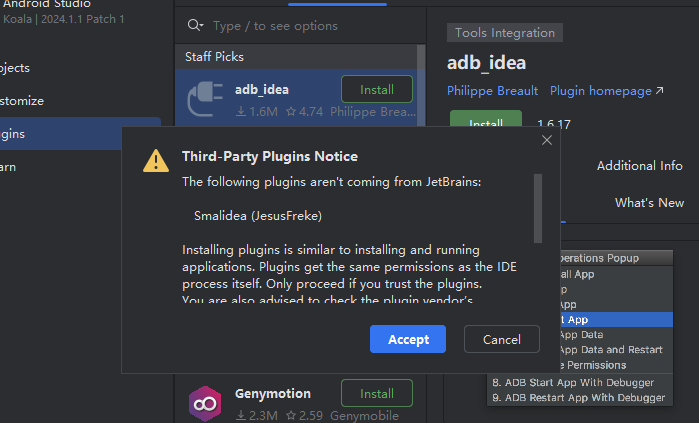The height and width of the screenshot is (423, 699).
Task: Switch to the Additional Info tab
Action: [640, 166]
